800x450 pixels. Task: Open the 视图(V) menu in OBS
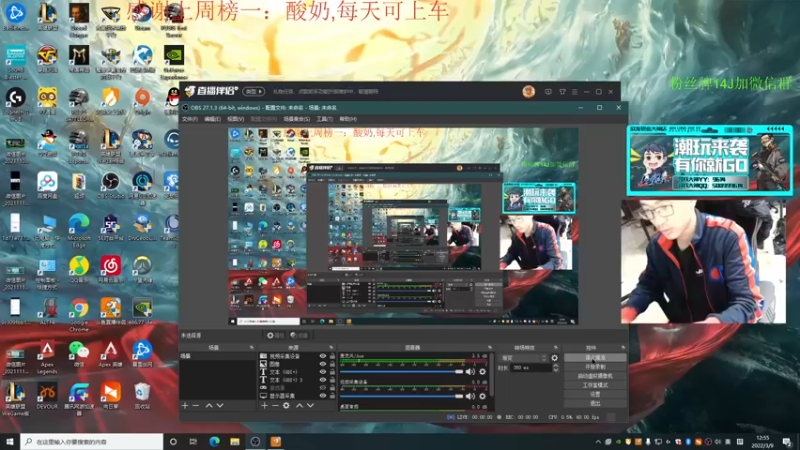[235, 119]
